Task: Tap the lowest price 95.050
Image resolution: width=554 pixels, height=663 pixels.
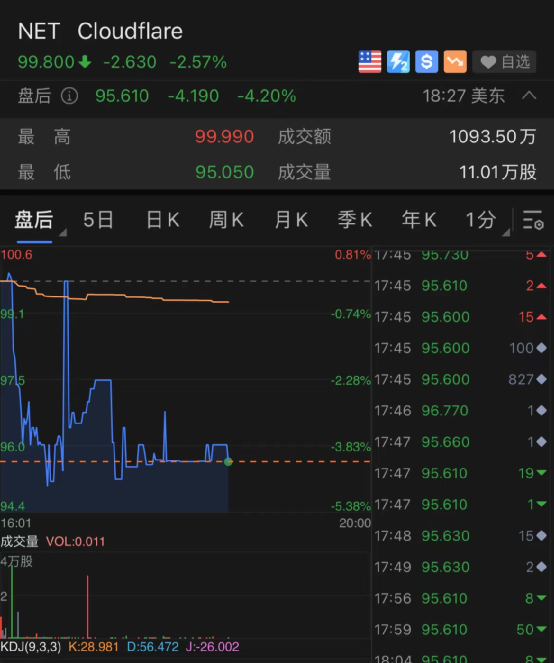Action: [x=224, y=172]
